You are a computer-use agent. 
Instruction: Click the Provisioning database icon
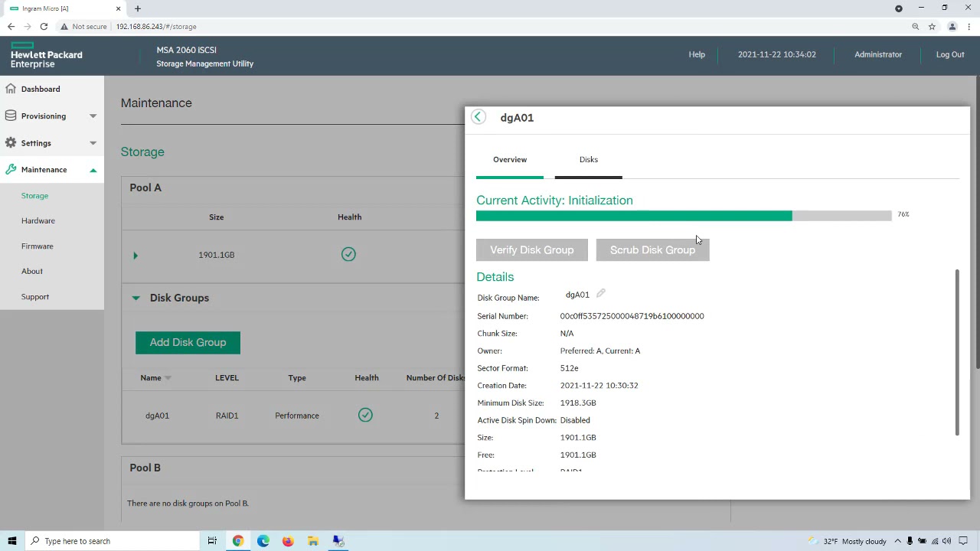(11, 116)
